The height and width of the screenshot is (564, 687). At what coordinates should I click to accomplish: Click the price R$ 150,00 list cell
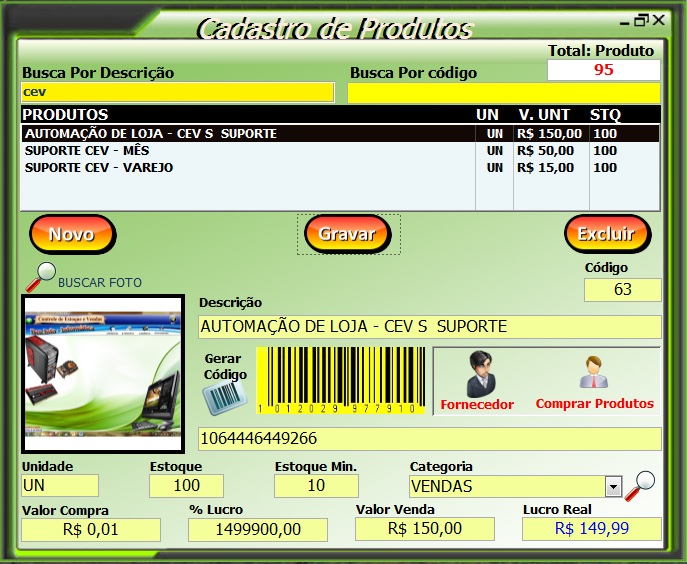(549, 134)
